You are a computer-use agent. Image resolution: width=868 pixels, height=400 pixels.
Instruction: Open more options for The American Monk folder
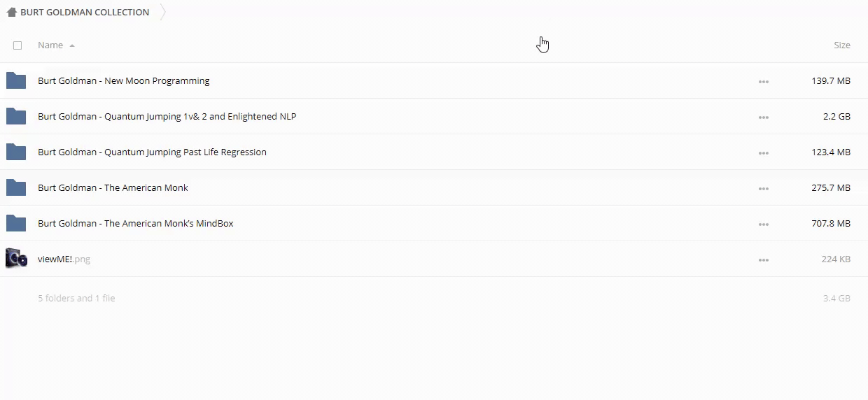pyautogui.click(x=763, y=189)
